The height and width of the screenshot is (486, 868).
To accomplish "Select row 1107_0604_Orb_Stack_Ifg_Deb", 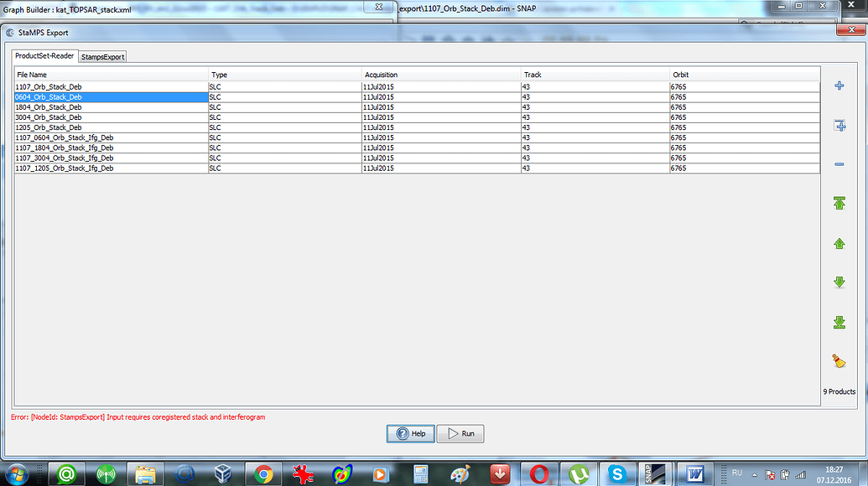I will coord(417,137).
